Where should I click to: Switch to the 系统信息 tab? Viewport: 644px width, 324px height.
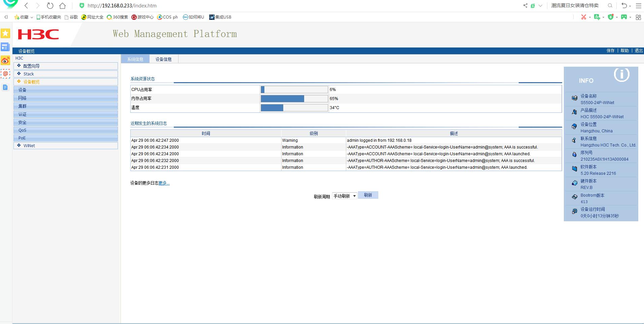point(135,59)
